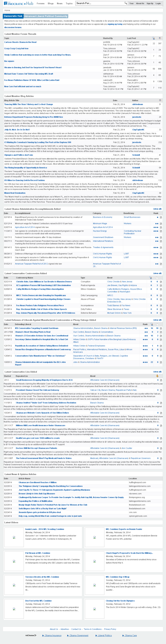Open document icon for Small Businesses Dropping Employees row
The width and height of the screenshot is (166, 644).
pos(161,380)
